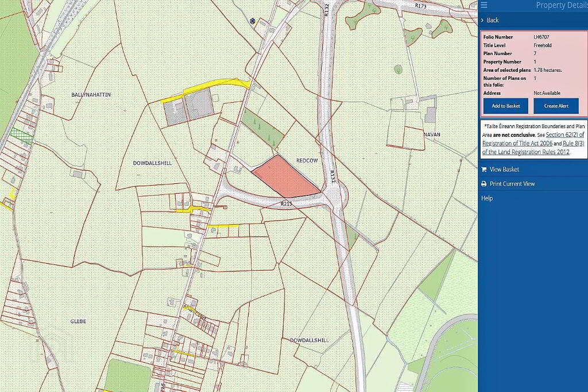
Task: Click the printer icon
Action: (x=483, y=183)
